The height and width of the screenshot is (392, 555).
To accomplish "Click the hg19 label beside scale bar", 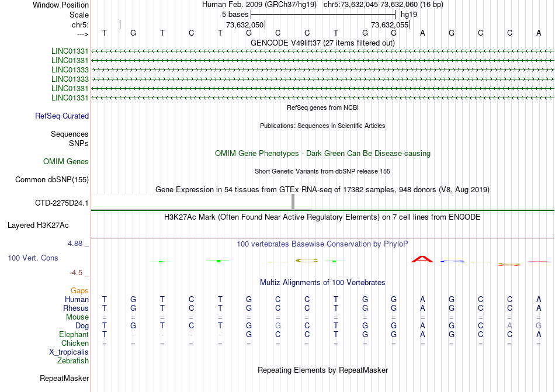I will tap(409, 15).
